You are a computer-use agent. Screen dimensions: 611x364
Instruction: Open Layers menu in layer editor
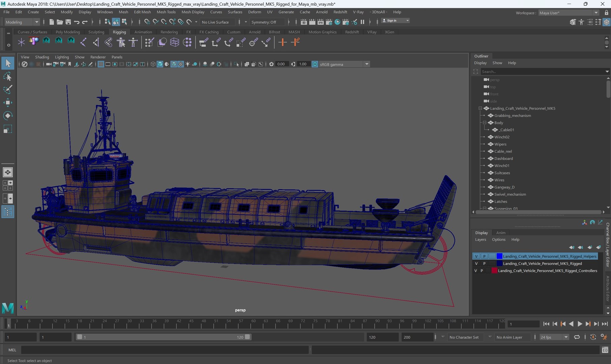(x=481, y=239)
